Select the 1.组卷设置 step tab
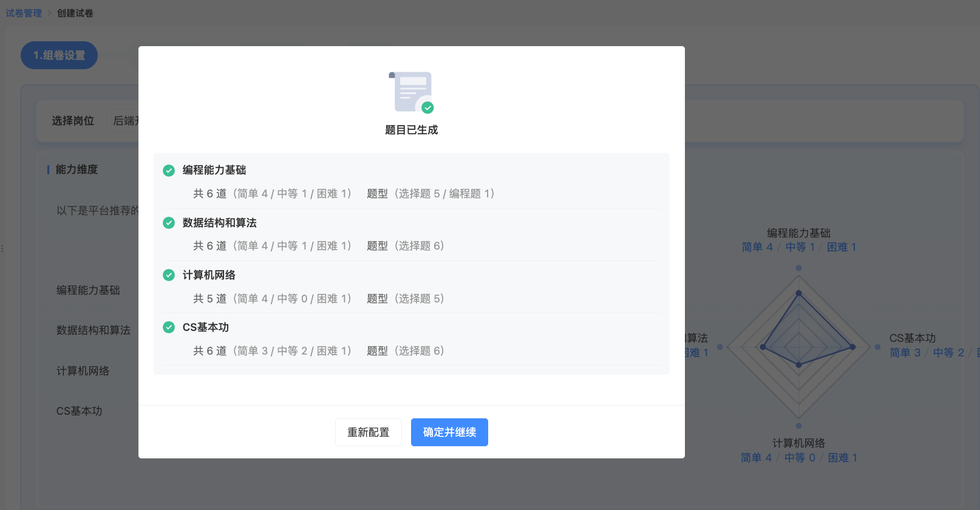 (x=59, y=55)
